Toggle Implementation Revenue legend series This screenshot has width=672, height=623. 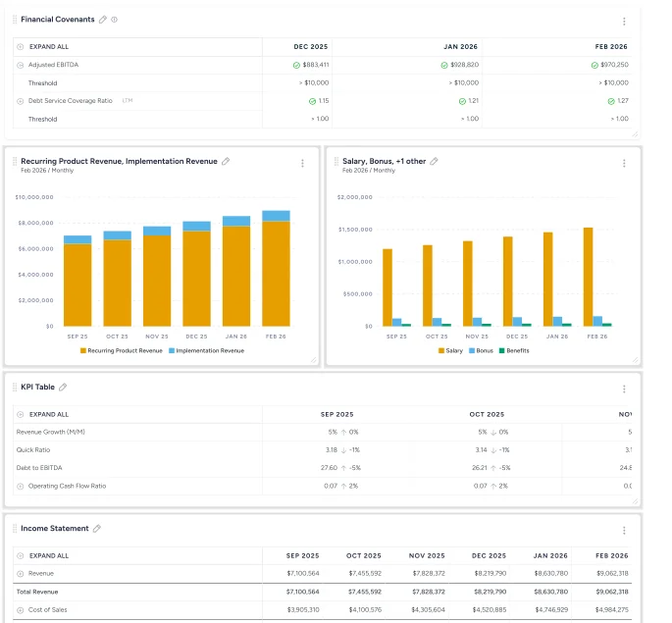pyautogui.click(x=207, y=351)
